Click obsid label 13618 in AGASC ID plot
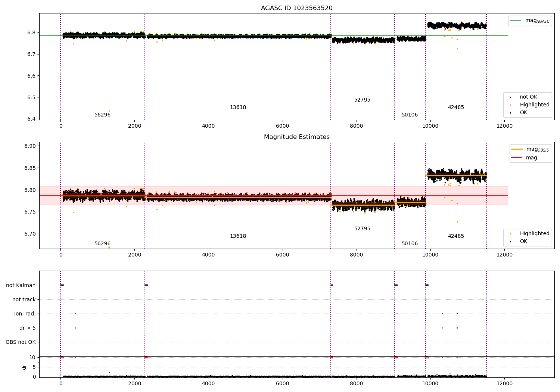This screenshot has height=392, width=560. coord(238,108)
